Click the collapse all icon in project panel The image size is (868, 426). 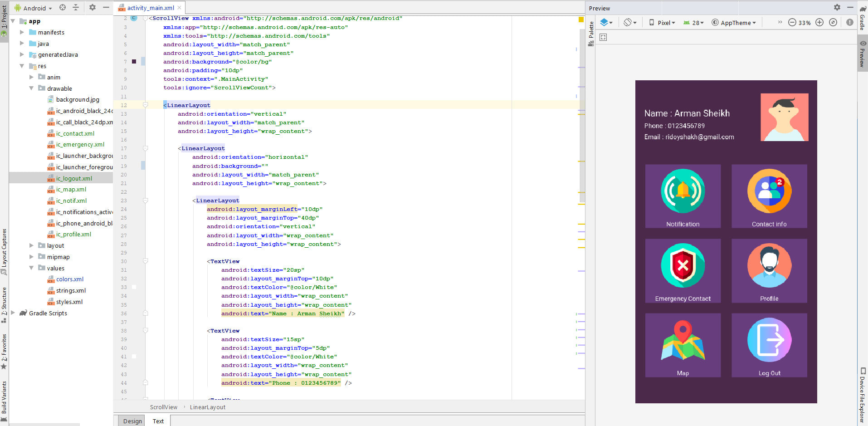pos(76,7)
